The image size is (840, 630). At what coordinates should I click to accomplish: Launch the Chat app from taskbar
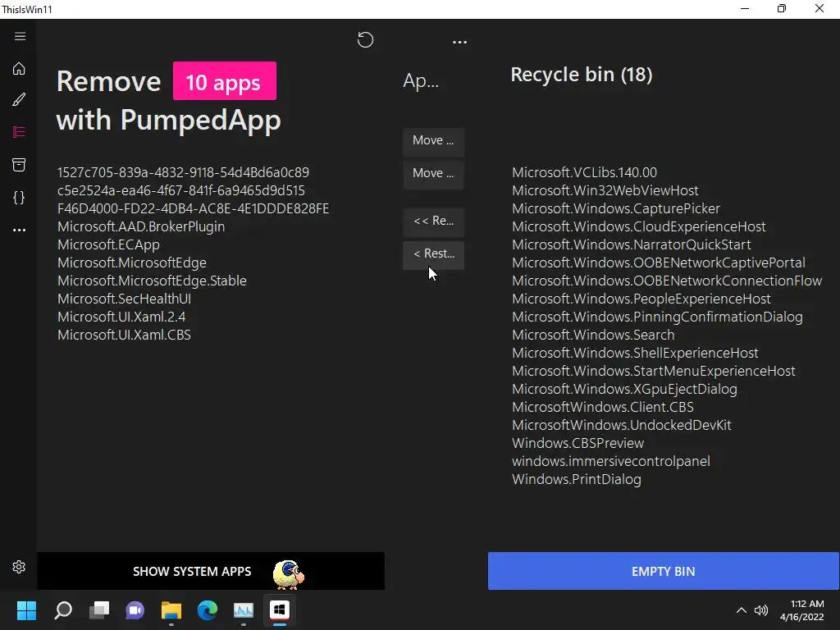pyautogui.click(x=135, y=609)
